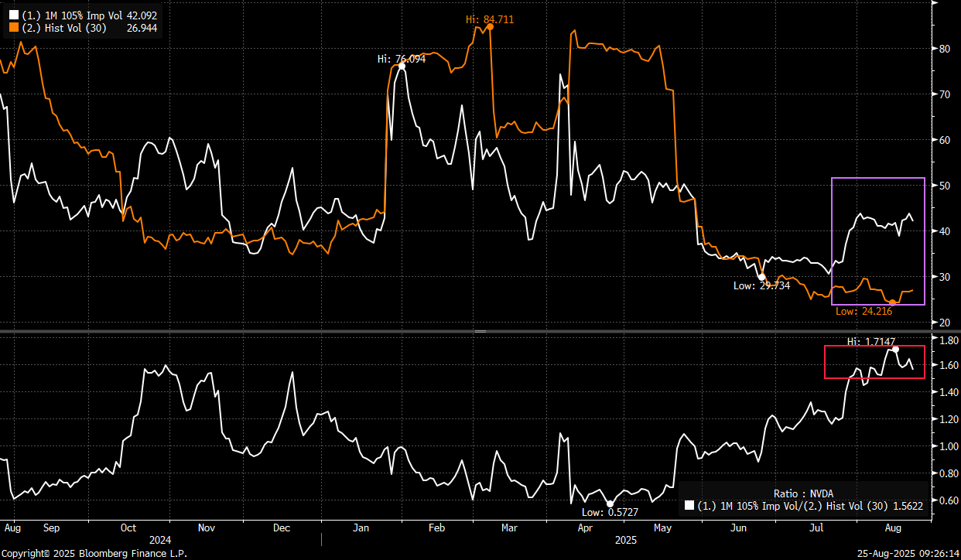
Task: Grab the divider handle between chart panes
Action: coord(480,331)
